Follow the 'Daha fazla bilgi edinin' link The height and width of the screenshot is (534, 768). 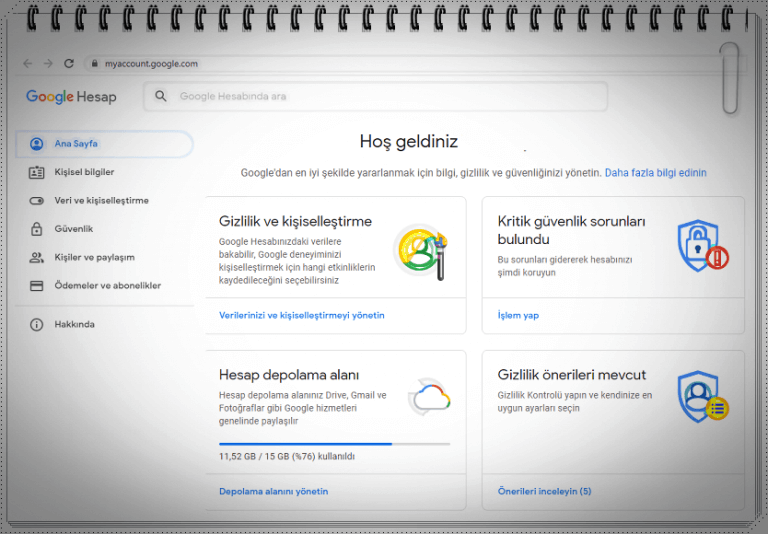pyautogui.click(x=655, y=173)
